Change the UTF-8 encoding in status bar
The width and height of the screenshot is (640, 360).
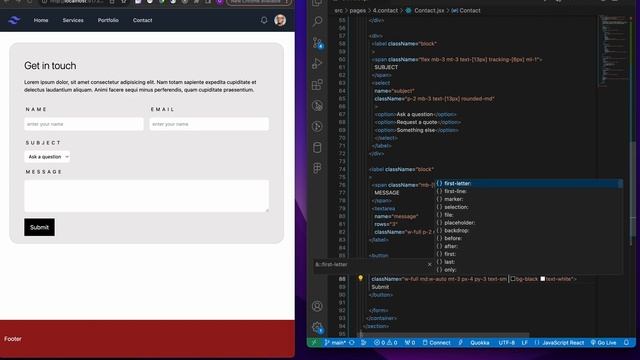coord(507,343)
